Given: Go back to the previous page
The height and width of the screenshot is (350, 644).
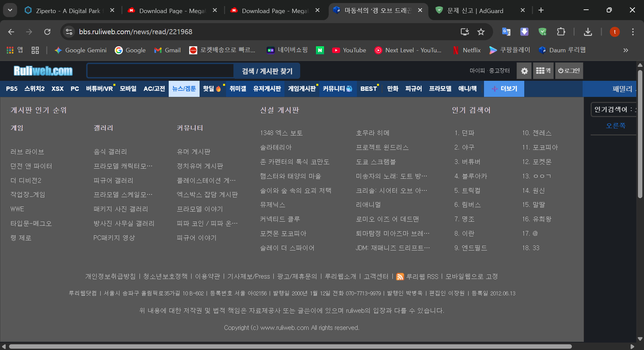Looking at the screenshot, I should click(11, 32).
